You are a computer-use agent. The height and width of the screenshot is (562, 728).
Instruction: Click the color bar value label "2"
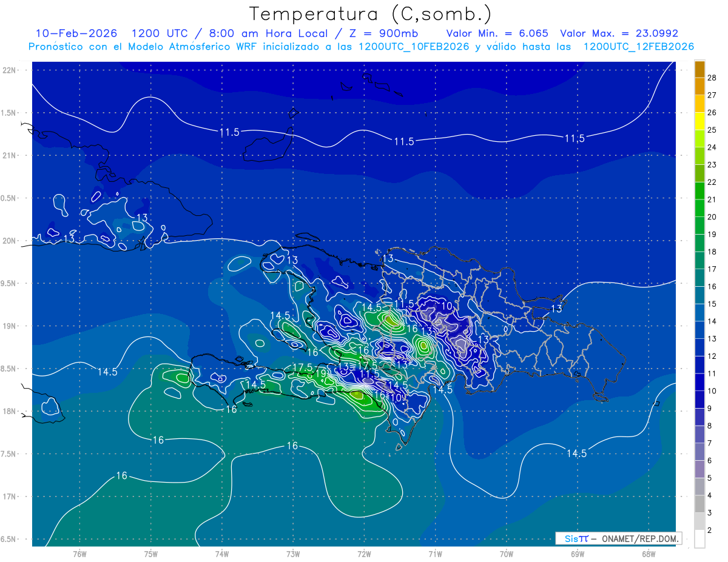pyautogui.click(x=710, y=530)
